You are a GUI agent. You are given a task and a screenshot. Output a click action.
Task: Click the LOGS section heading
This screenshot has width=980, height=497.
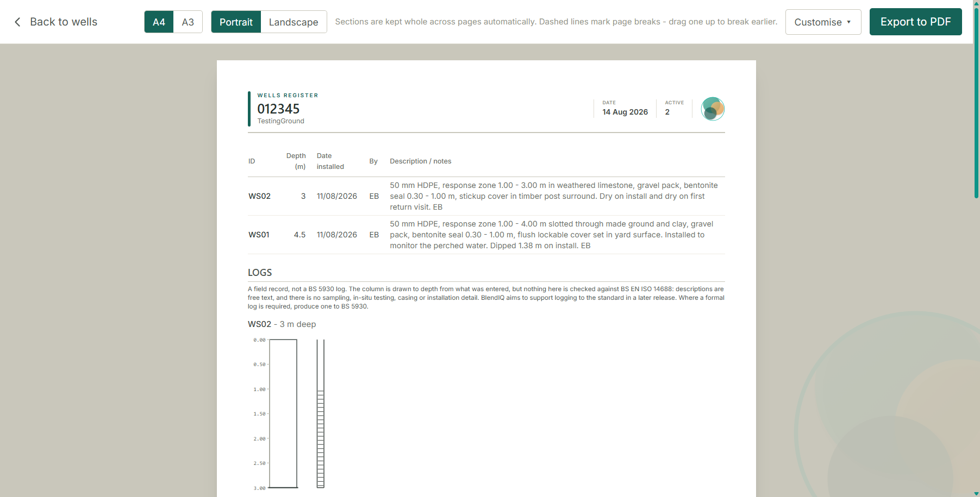coord(260,273)
